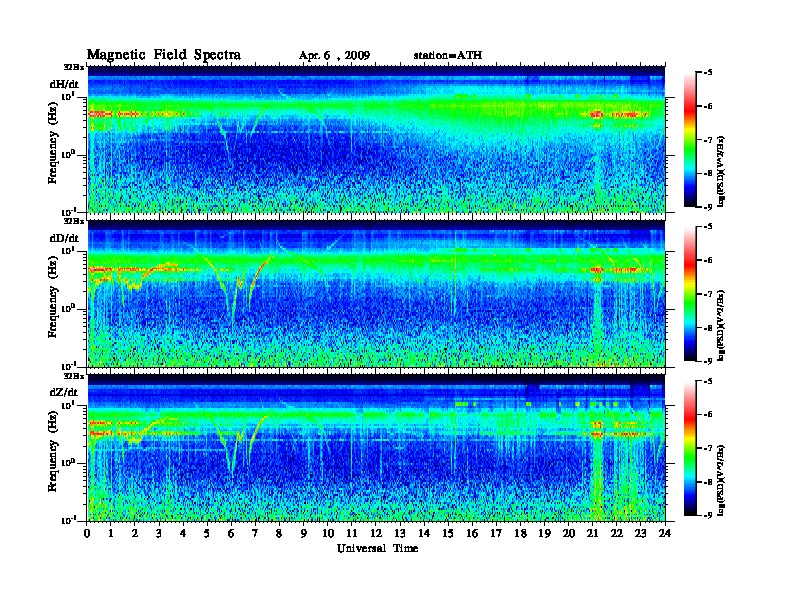Viewport: 792px width, 612px height.
Task: Click hour tick label '23' on time axis
Action: (640, 533)
